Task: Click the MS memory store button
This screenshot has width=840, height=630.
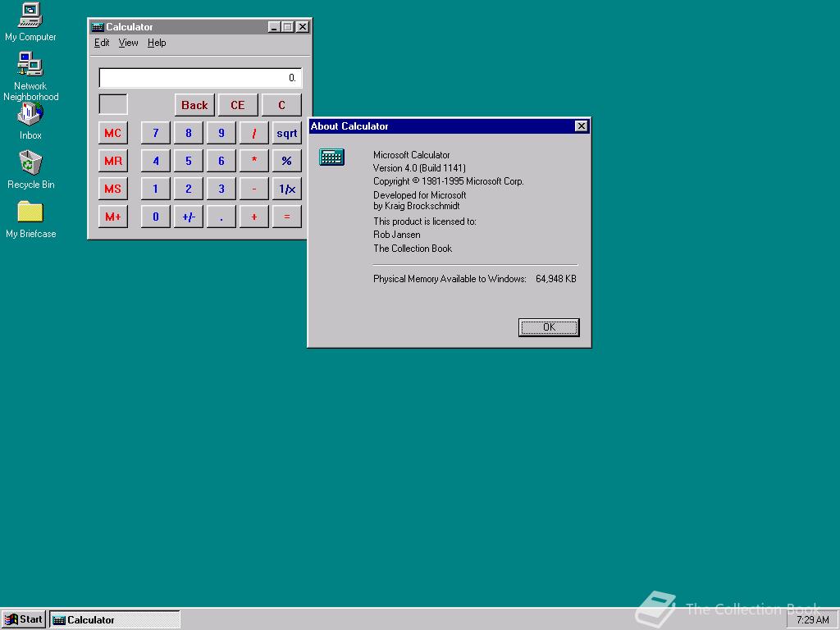Action: pos(113,189)
